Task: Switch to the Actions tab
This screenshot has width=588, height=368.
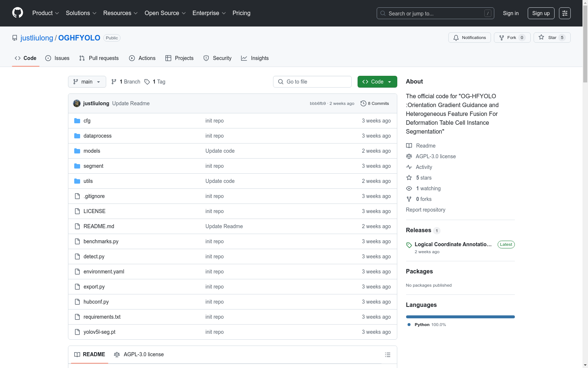Action: point(142,58)
